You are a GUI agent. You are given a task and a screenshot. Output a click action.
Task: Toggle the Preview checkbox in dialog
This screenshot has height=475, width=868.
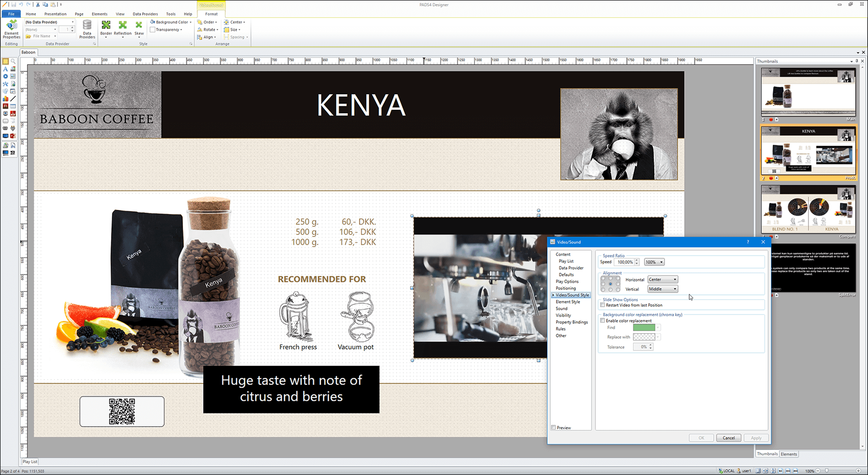553,427
